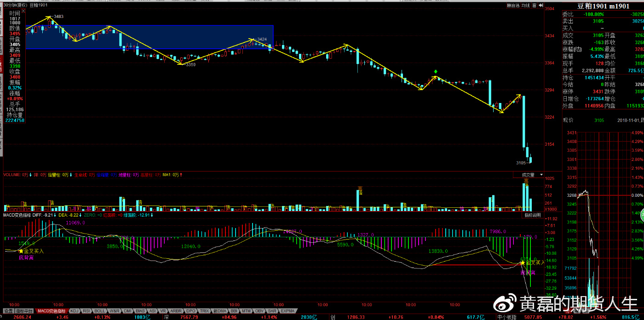Switch to the DPO indicator tab
The image size is (644, 320).
click(x=191, y=311)
